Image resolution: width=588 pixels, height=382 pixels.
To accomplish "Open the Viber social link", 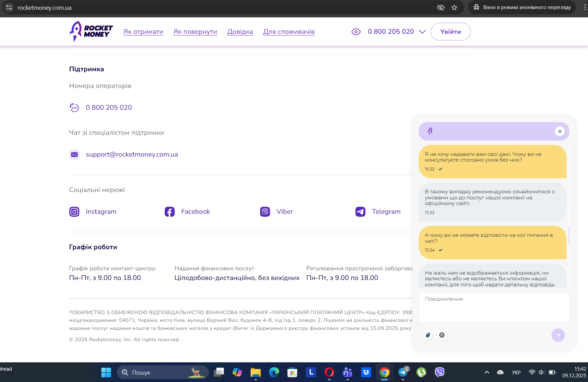I will (284, 212).
